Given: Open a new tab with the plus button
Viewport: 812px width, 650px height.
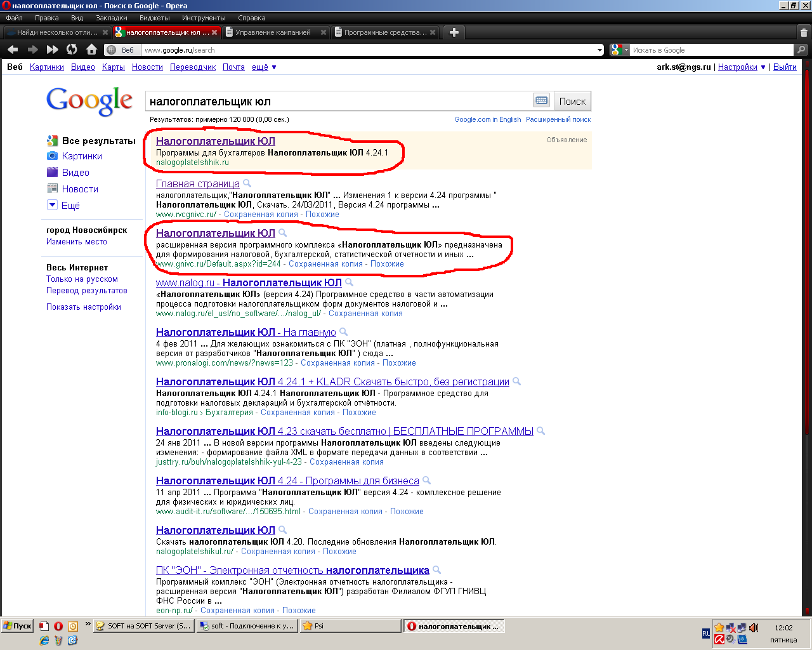Looking at the screenshot, I should 454,32.
